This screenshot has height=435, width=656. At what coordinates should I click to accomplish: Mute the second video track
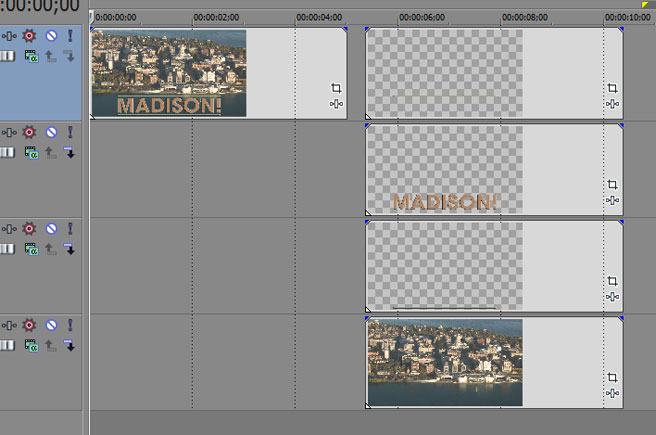(x=51, y=132)
